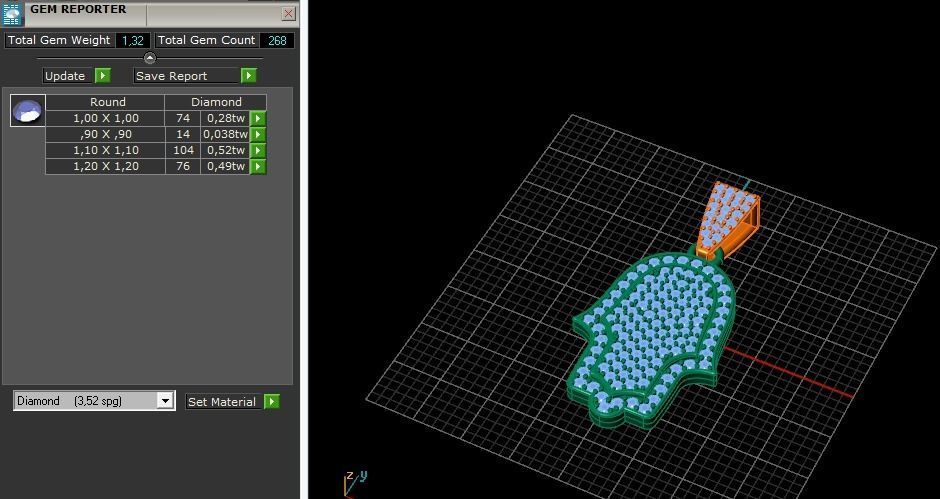940x499 pixels.
Task: Click the count cell showing 76
Action: tap(183, 166)
